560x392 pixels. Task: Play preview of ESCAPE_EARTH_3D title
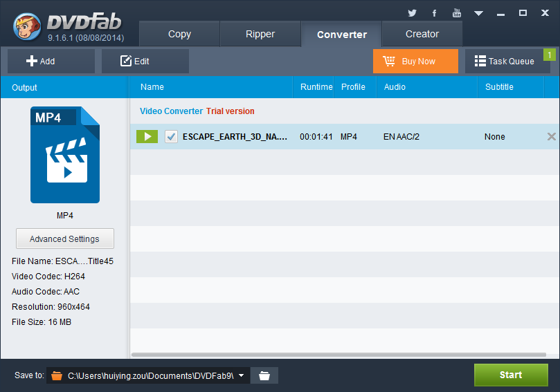[147, 137]
